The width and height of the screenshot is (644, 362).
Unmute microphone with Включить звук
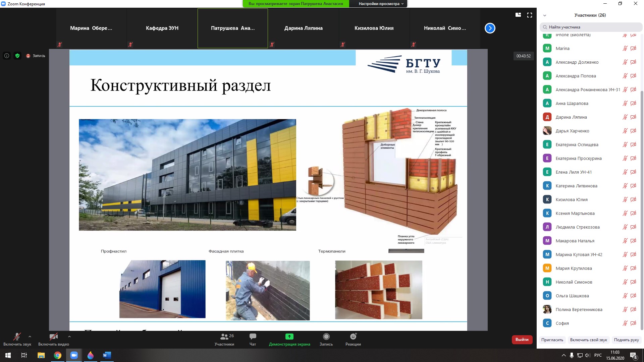(x=17, y=339)
